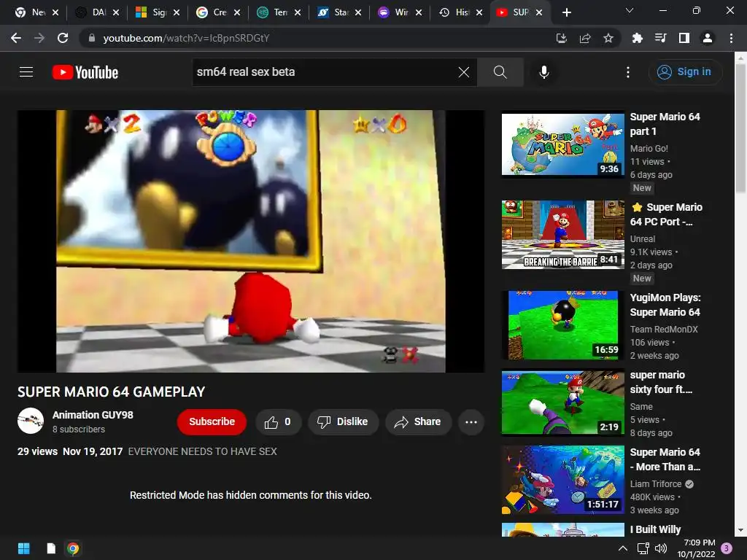Subscribe to Animation GUY98 channel
Screen dimensions: 747x560
(x=212, y=421)
